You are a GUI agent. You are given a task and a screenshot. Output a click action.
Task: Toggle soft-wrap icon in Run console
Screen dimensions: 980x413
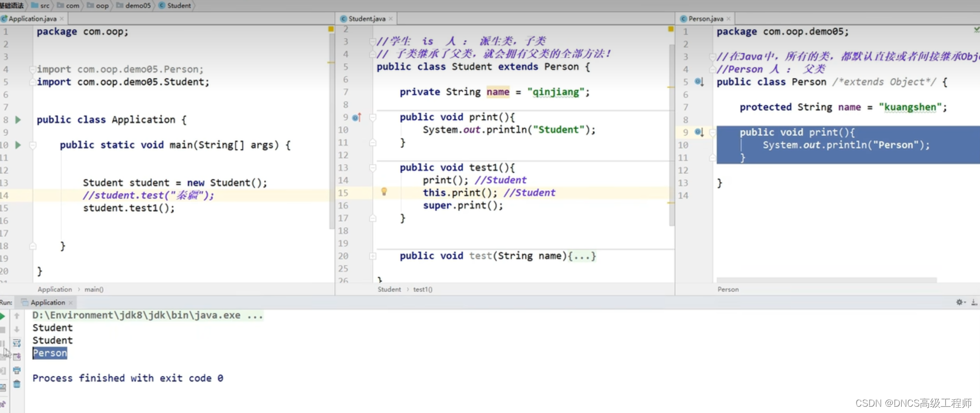tap(17, 343)
